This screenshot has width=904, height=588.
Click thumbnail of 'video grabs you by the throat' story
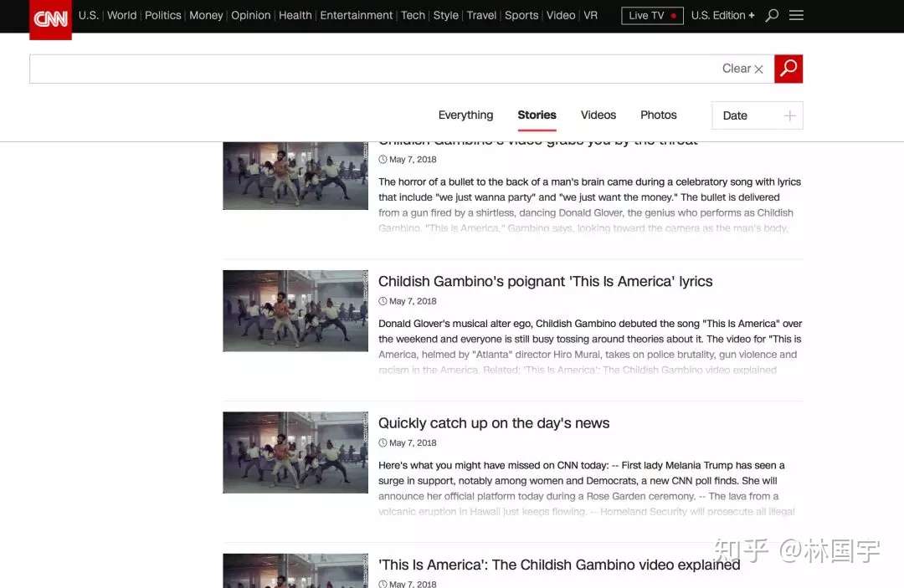tap(295, 176)
